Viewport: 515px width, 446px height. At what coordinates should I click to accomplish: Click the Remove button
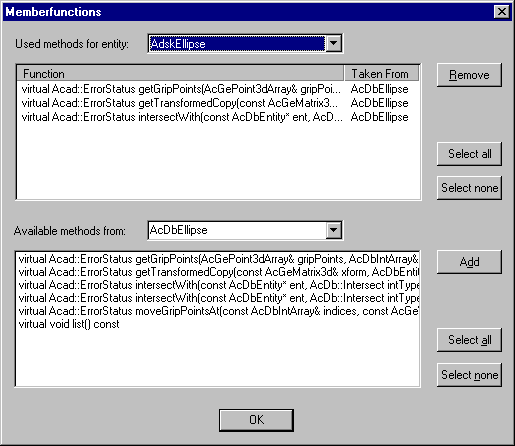pyautogui.click(x=469, y=75)
